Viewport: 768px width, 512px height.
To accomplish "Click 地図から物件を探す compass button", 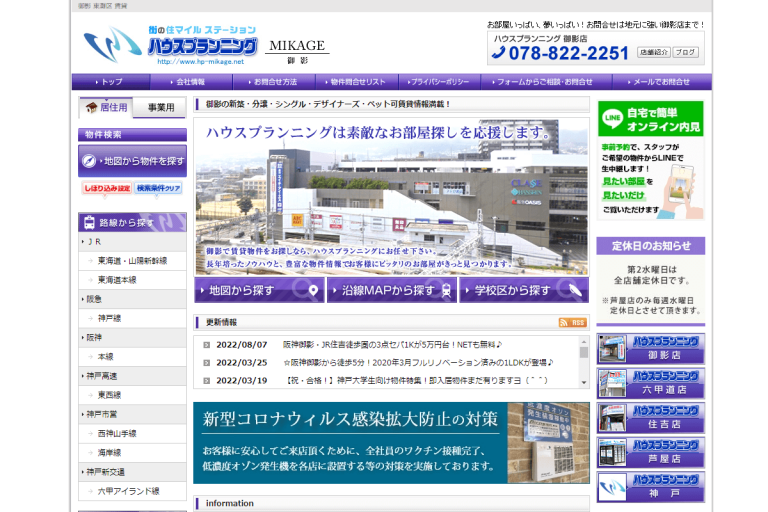I will 132,161.
